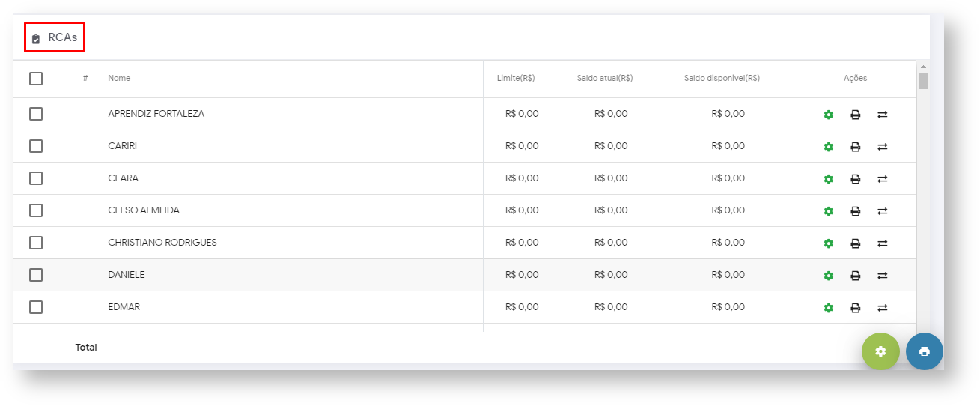Click the blue floating print button
Screen dimensions: 980x406
click(924, 351)
